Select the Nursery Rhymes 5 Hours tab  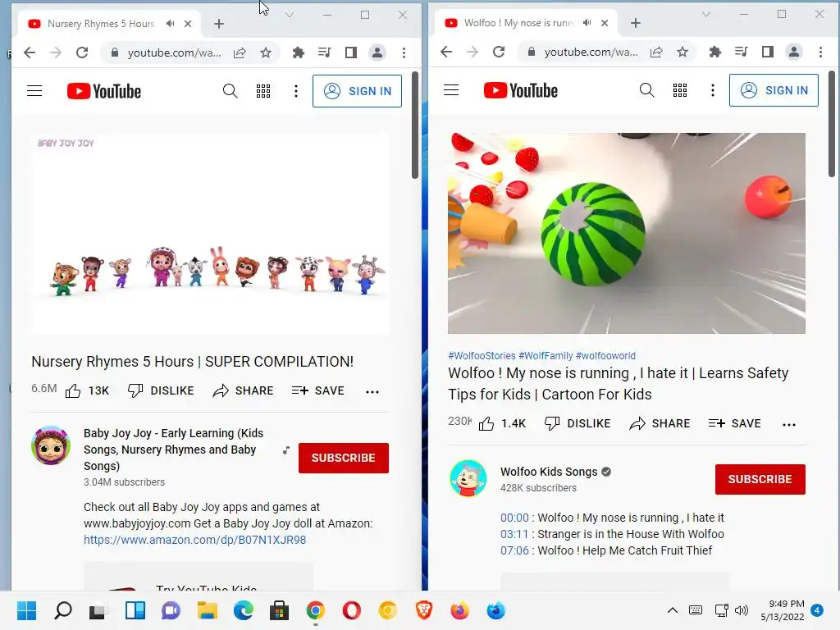pos(101,24)
